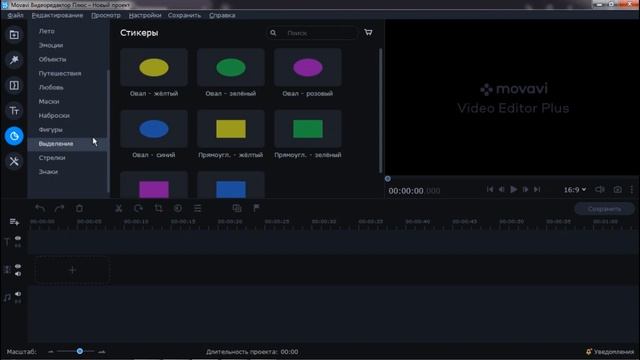The height and width of the screenshot is (360, 640).
Task: Open the Редактирование menu
Action: click(x=57, y=15)
